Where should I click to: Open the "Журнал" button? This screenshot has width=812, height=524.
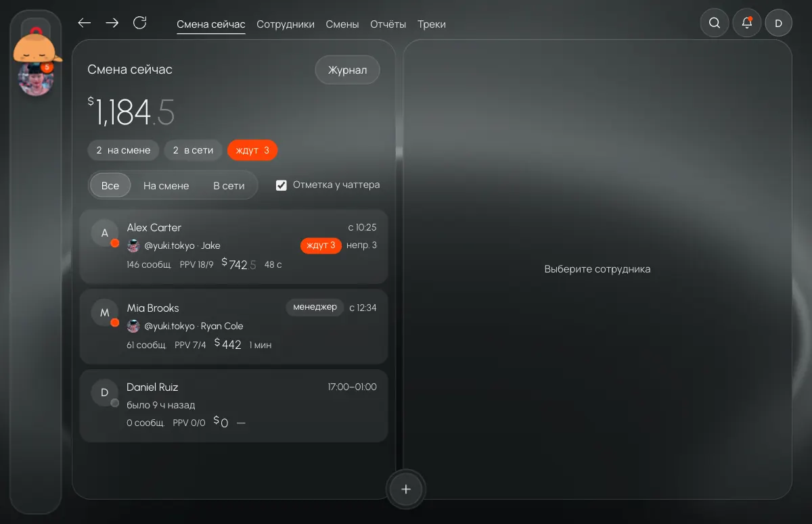[348, 70]
